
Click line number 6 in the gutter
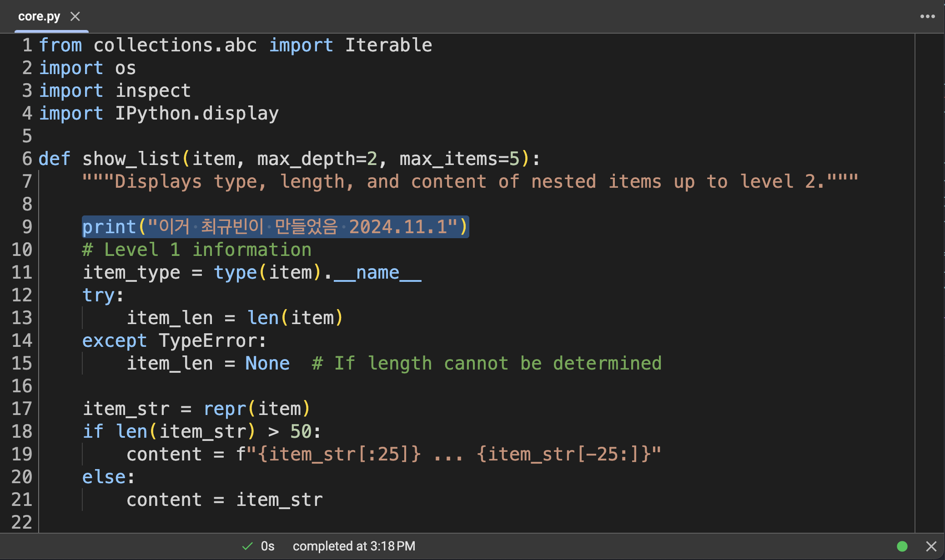tap(27, 159)
